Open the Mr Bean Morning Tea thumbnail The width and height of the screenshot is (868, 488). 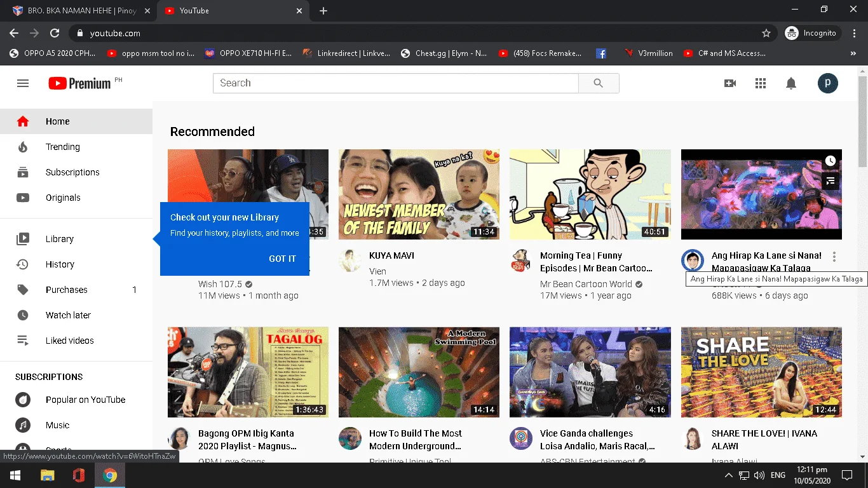coord(590,194)
